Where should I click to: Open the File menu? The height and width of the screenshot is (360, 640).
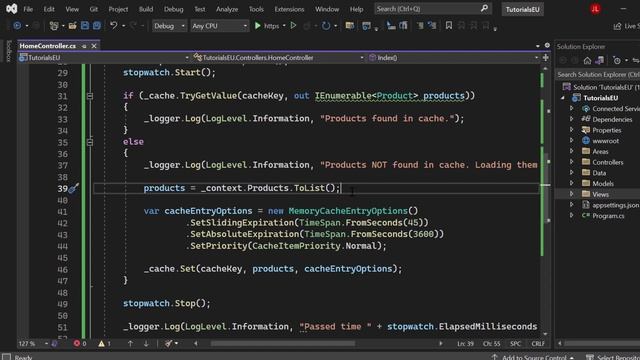coord(28,9)
